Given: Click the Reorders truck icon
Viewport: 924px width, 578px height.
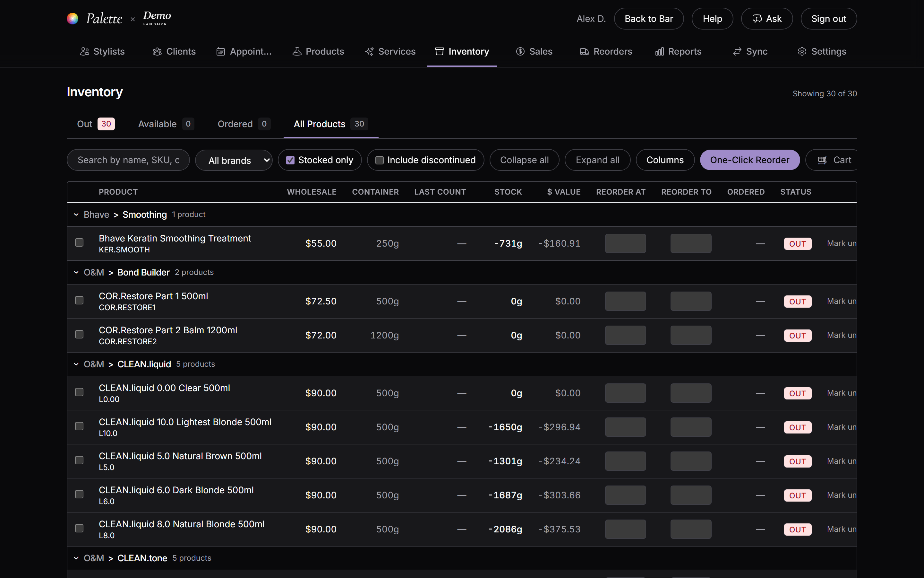Looking at the screenshot, I should tap(584, 52).
